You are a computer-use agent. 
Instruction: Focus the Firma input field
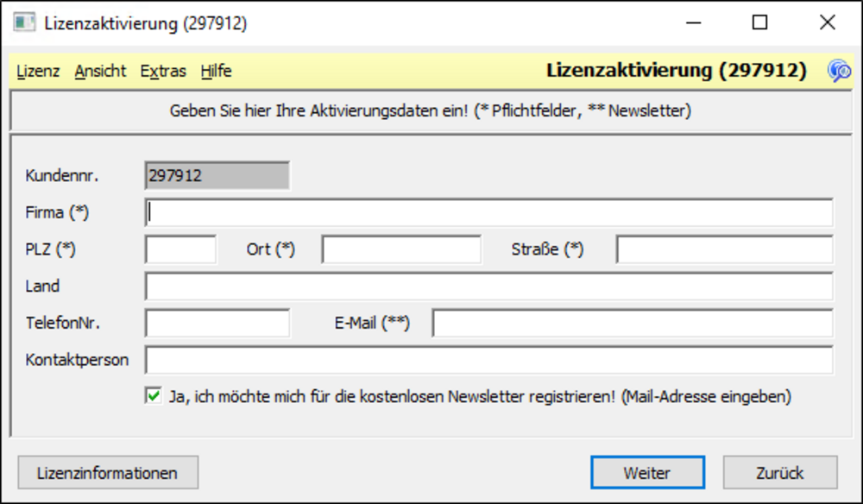[489, 212]
